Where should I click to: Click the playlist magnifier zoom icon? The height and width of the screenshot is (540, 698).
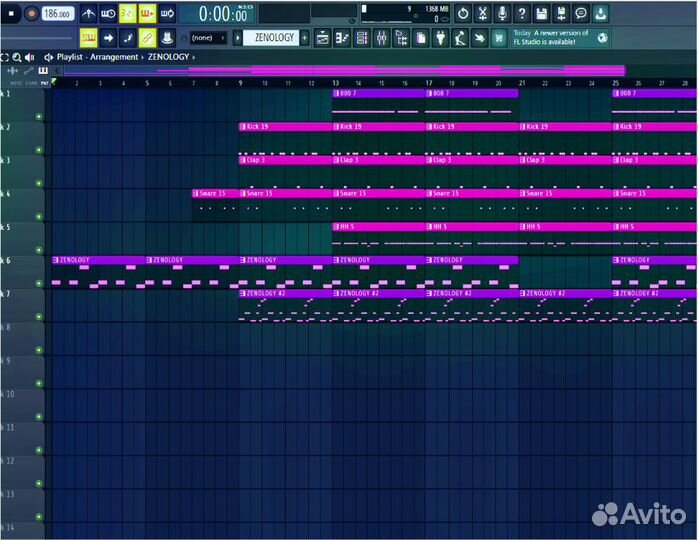(17, 57)
